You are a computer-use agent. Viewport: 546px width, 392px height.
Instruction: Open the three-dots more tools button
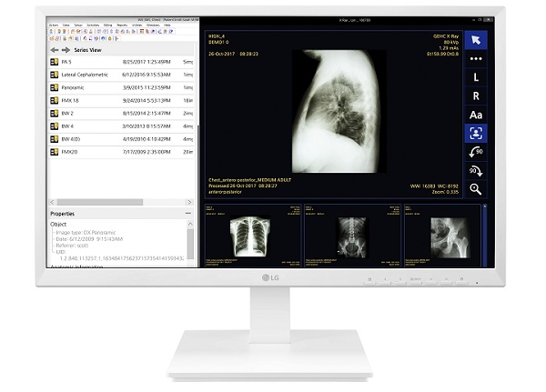[x=476, y=58]
